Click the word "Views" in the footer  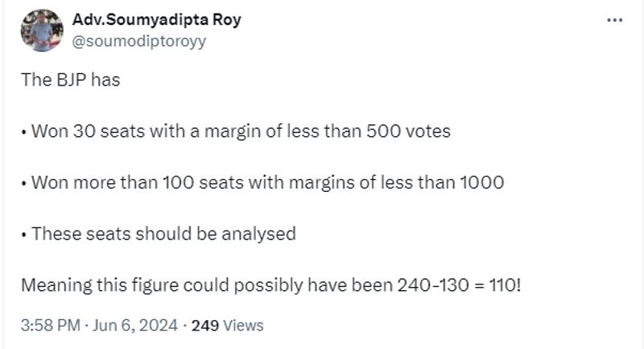pos(242,326)
